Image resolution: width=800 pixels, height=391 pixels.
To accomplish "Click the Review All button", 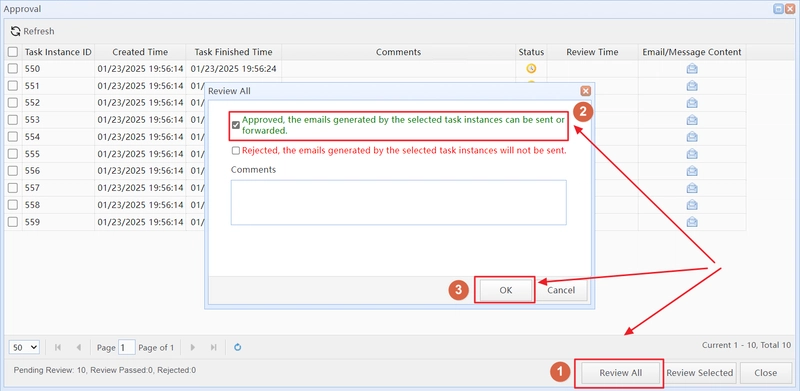I will click(620, 373).
